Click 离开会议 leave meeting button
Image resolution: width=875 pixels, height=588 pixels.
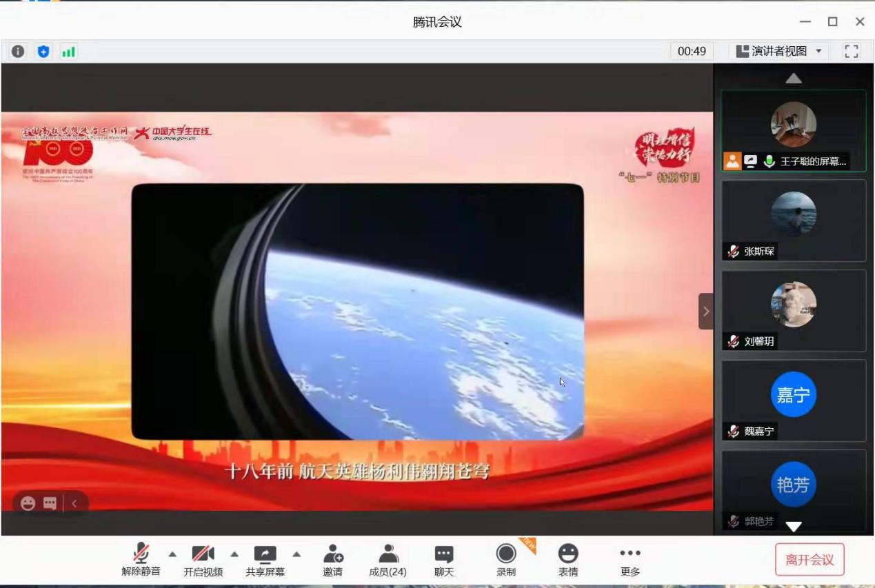[x=809, y=560]
